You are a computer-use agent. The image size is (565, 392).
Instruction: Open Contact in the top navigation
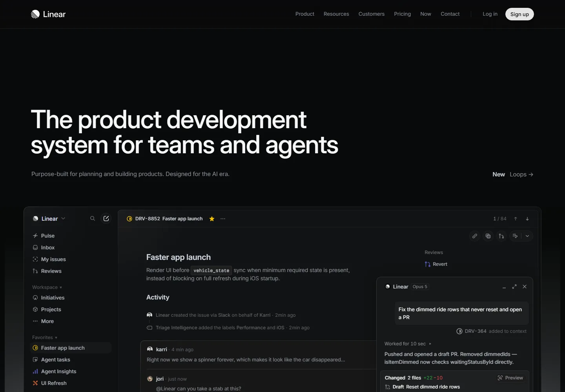tap(450, 14)
